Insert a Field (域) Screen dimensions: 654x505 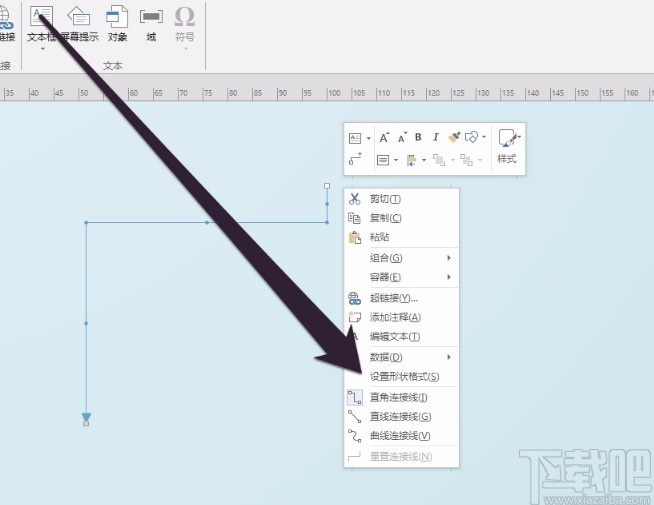(x=151, y=24)
